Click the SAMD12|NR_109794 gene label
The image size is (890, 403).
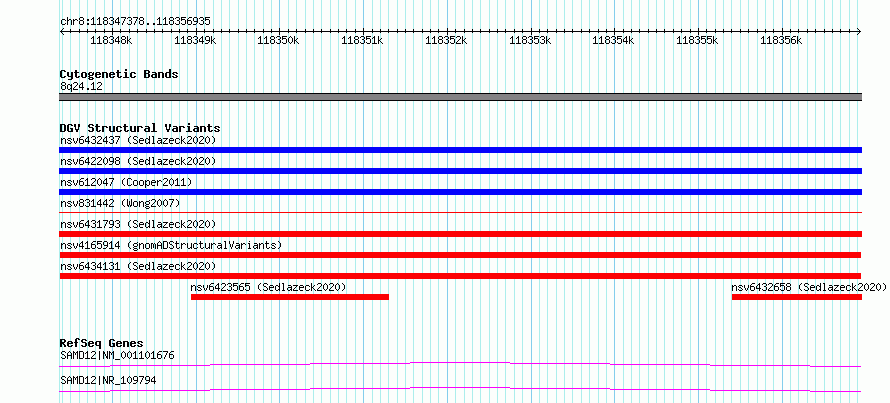tap(108, 380)
